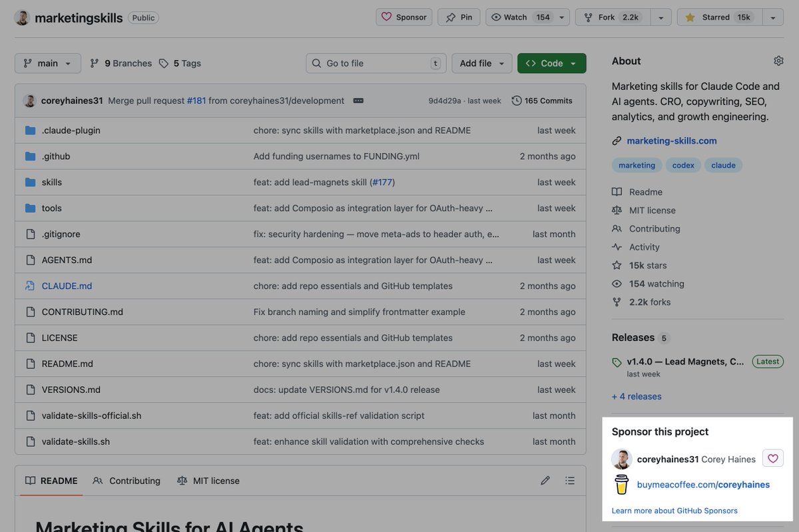Open the green Code dropdown
The width and height of the screenshot is (799, 532).
pos(551,63)
